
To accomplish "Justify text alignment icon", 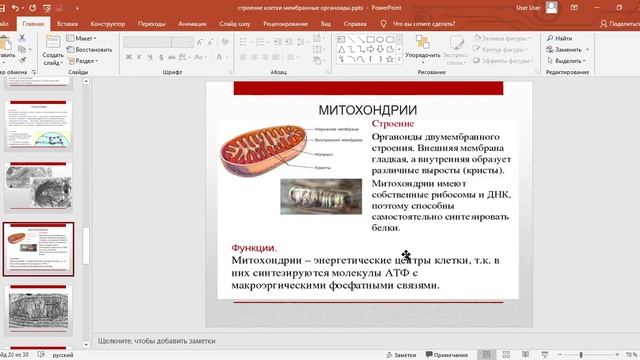I will coord(276,57).
